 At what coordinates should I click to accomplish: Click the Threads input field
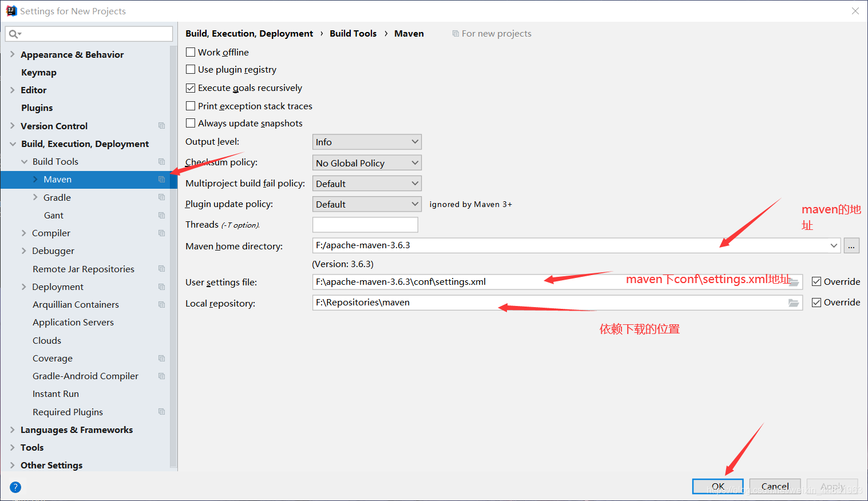(365, 225)
